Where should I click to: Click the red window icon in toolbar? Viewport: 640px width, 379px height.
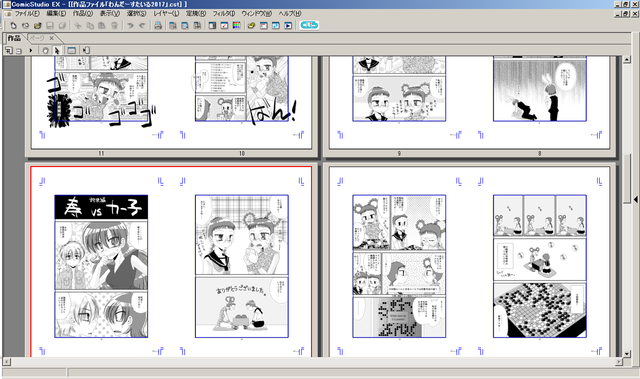[x=264, y=26]
